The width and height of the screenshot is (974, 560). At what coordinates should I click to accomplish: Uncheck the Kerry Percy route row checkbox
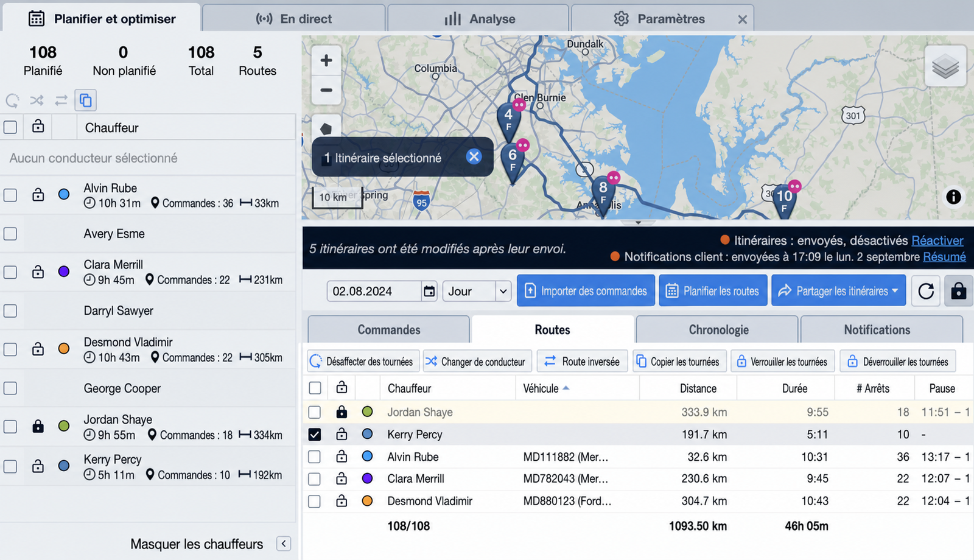pyautogui.click(x=315, y=434)
